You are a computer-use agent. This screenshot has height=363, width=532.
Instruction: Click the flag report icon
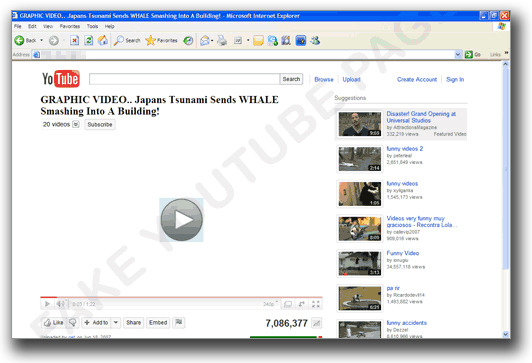click(179, 323)
